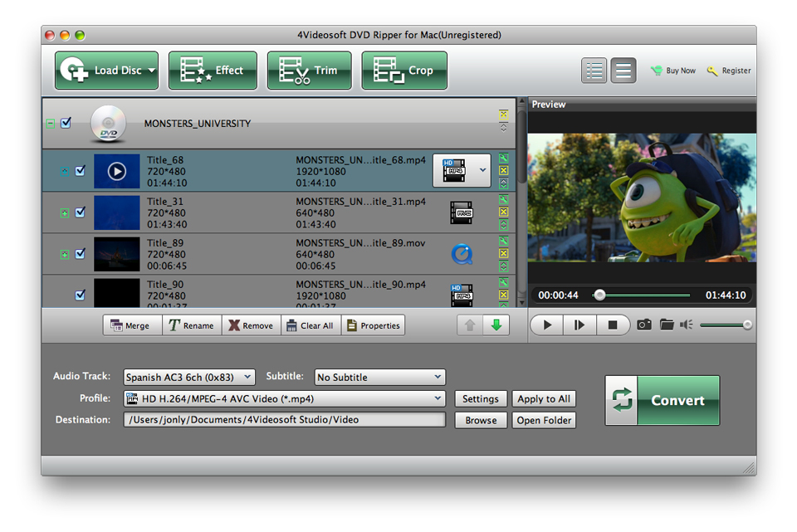This screenshot has width=797, height=532.
Task: Open profile Settings
Action: tap(481, 399)
